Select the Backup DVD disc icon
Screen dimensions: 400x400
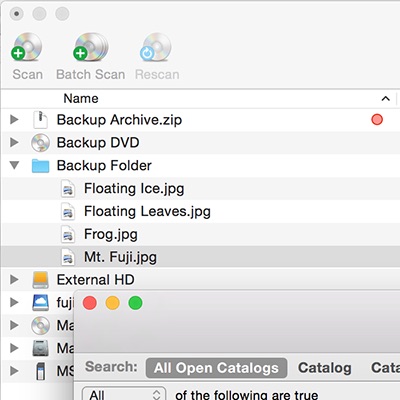pos(40,143)
